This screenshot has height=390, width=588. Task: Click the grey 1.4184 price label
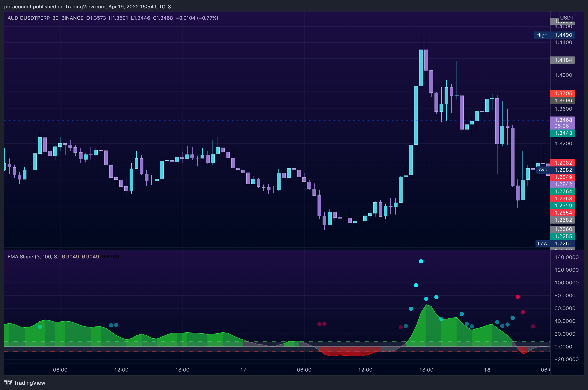[x=563, y=60]
